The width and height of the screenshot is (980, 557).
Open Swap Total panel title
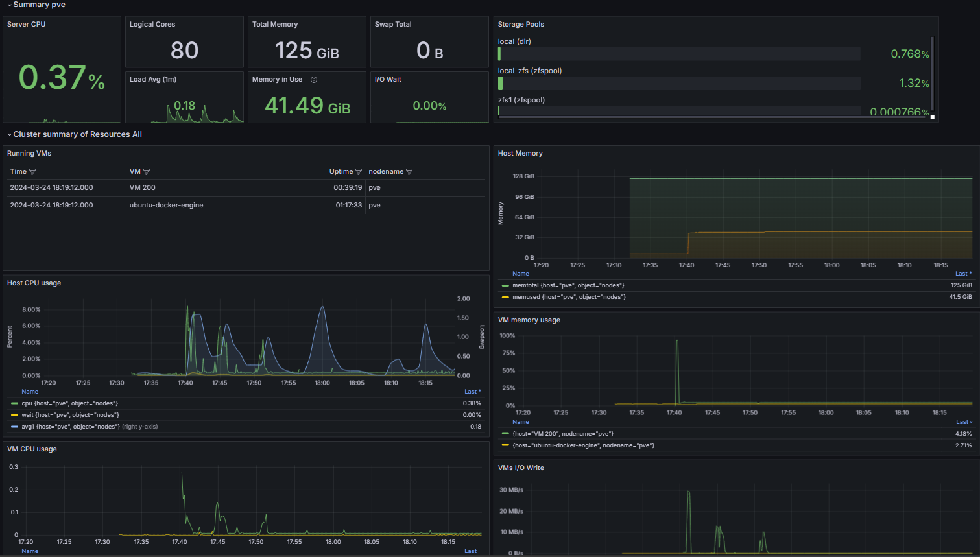click(393, 24)
